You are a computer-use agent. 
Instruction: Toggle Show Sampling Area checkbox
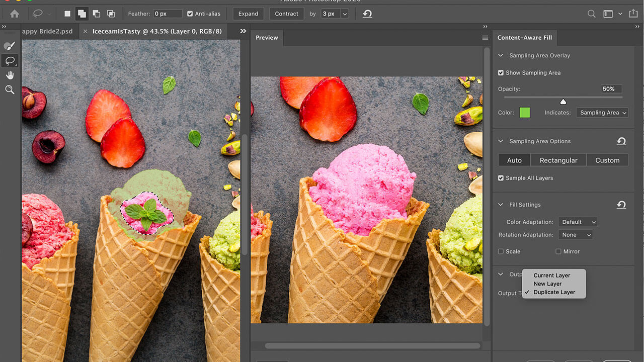coord(501,73)
